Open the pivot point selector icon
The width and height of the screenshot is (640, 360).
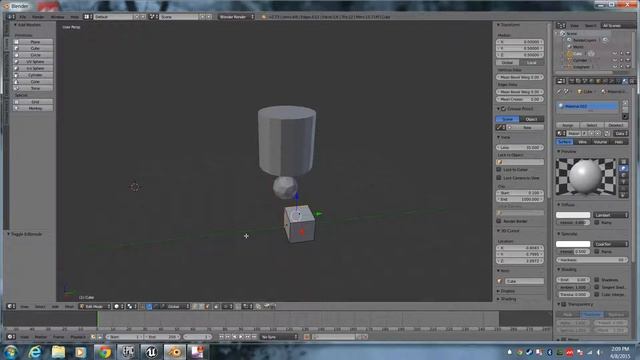131,306
